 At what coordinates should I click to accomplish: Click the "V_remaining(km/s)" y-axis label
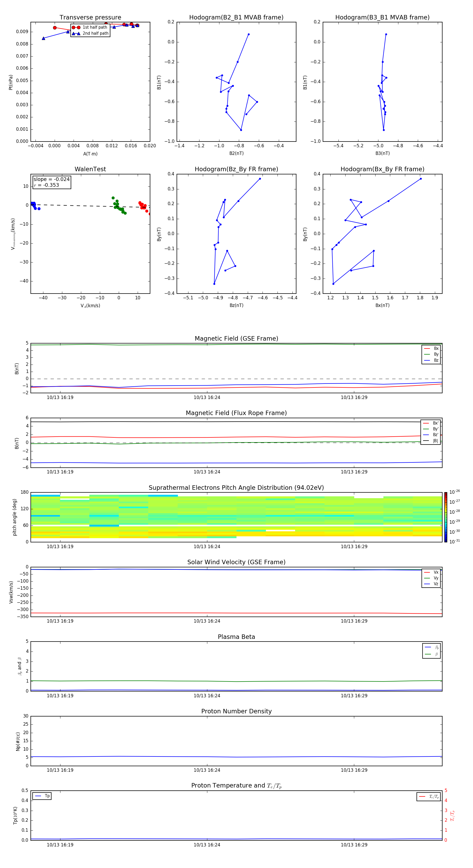[x=13, y=234]
